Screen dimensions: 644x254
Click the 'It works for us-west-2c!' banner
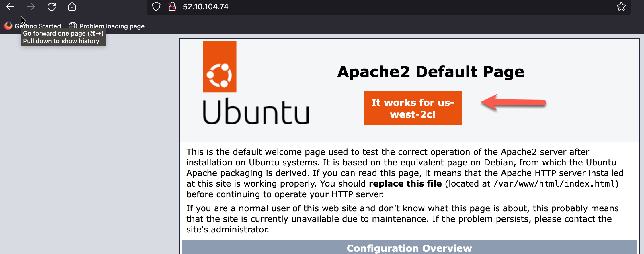pyautogui.click(x=413, y=108)
